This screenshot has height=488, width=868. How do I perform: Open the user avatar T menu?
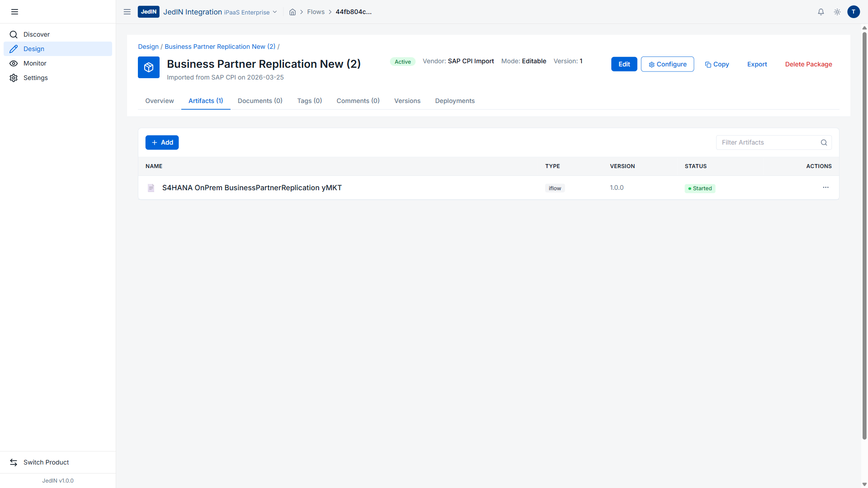[854, 12]
